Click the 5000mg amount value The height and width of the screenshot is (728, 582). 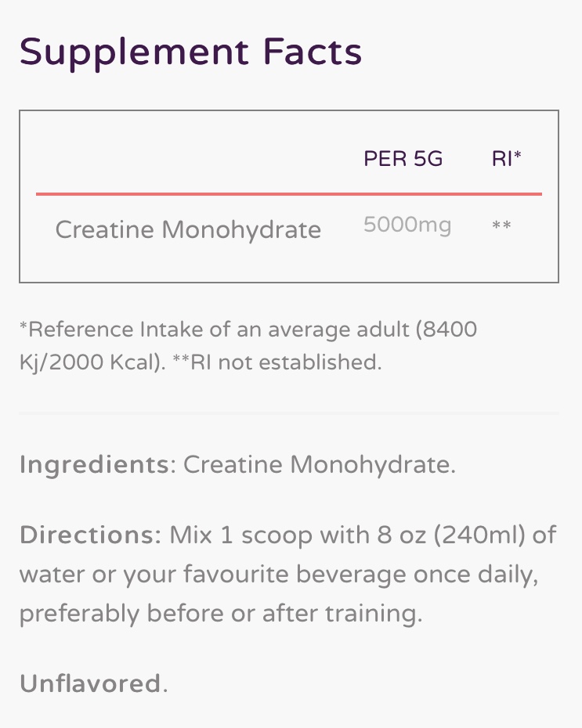click(407, 225)
